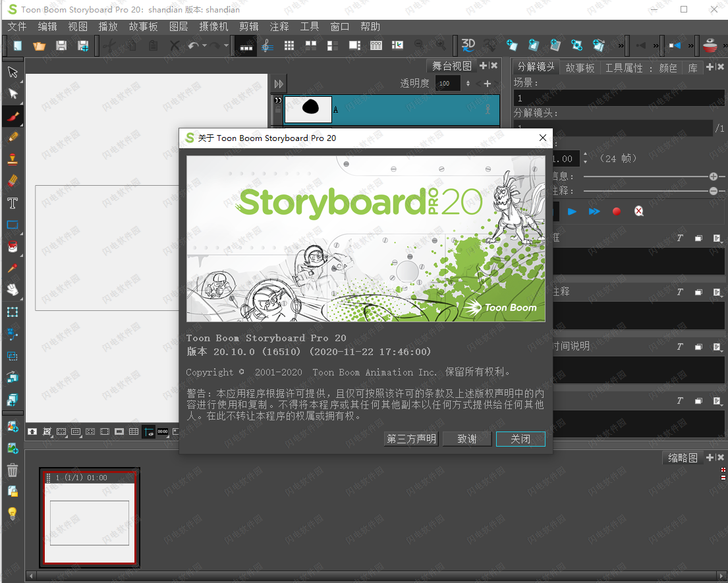Add view with plus in stage view tab
728x583 pixels.
[x=484, y=66]
